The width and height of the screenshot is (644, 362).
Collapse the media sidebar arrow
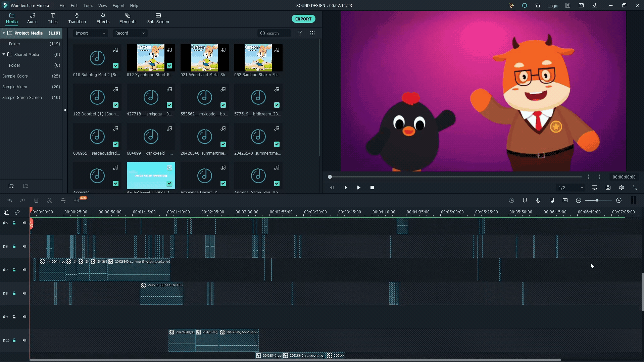65,110
